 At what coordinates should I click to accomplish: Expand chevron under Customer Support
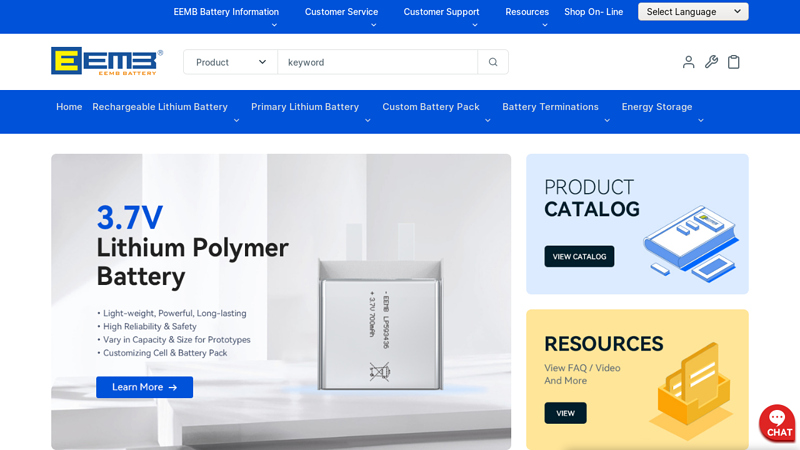coord(474,25)
